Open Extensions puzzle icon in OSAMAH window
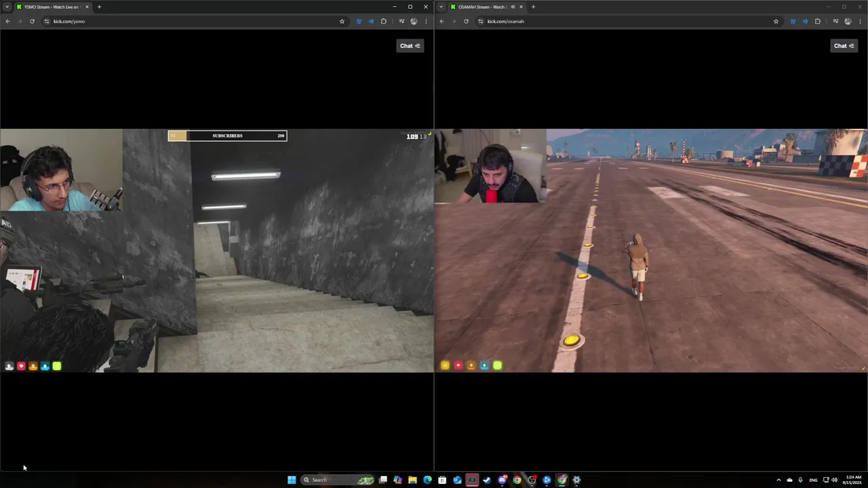The height and width of the screenshot is (488, 868). pyautogui.click(x=818, y=21)
